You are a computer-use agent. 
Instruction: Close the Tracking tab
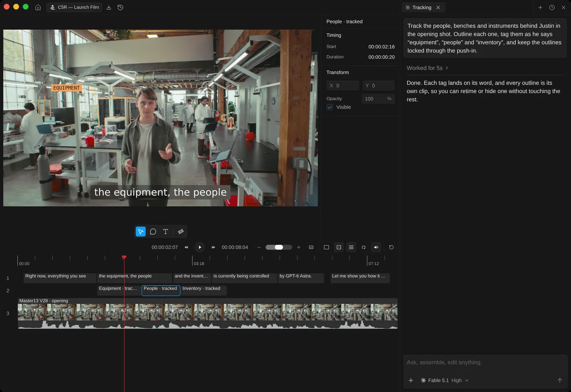438,7
